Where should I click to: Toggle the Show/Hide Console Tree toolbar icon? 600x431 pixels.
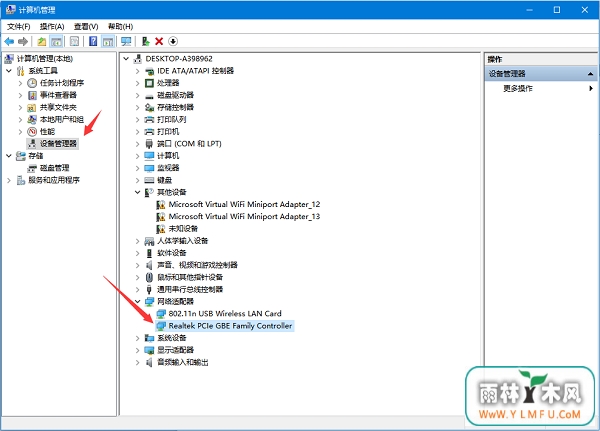click(x=56, y=41)
